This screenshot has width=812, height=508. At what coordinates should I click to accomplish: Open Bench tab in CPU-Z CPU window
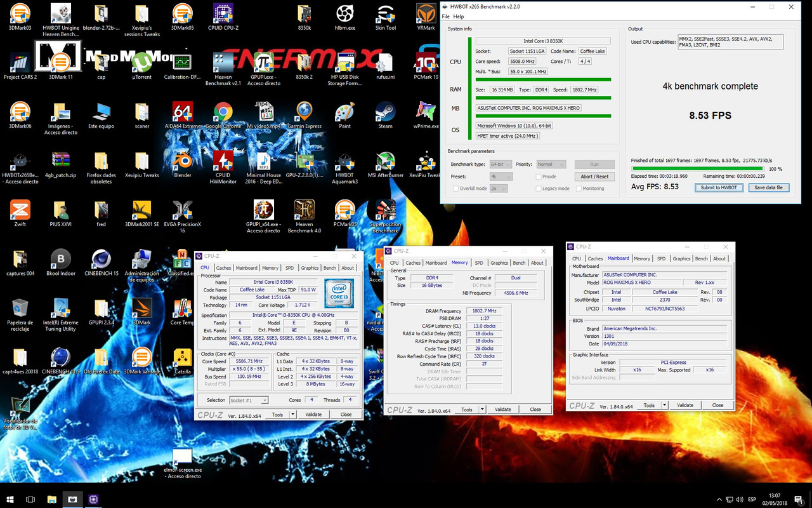(330, 268)
